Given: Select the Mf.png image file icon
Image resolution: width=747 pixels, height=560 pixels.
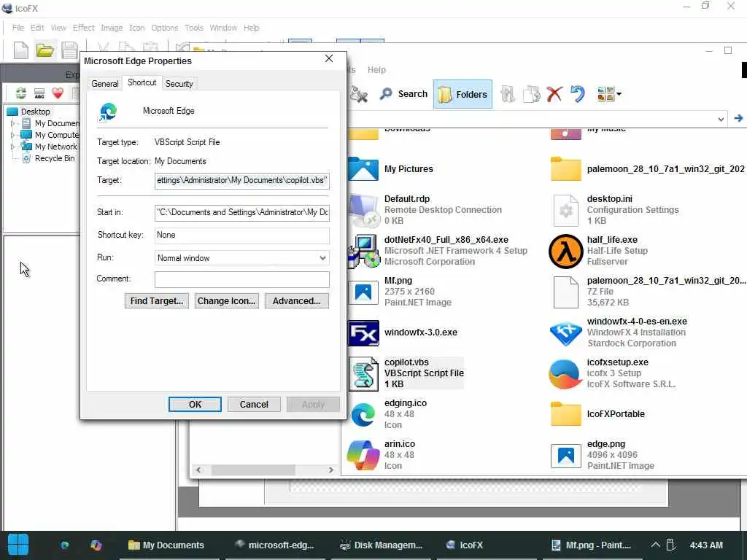Looking at the screenshot, I should tap(363, 292).
